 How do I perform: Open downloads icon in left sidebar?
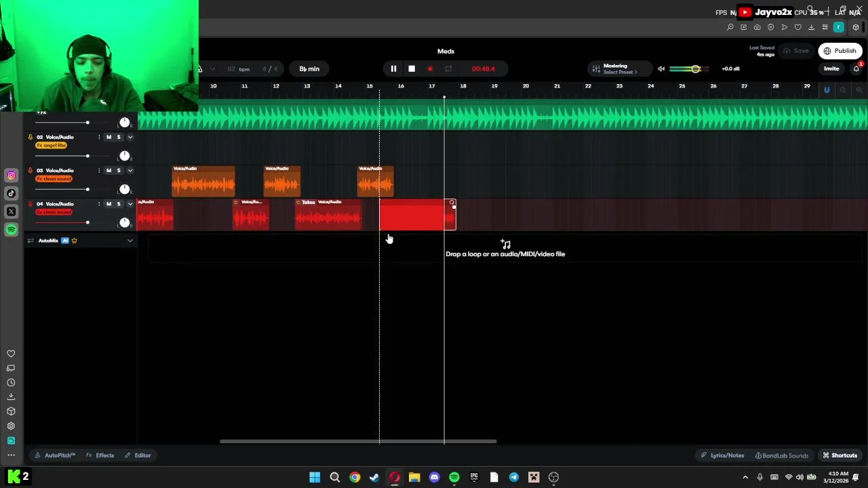pos(11,396)
